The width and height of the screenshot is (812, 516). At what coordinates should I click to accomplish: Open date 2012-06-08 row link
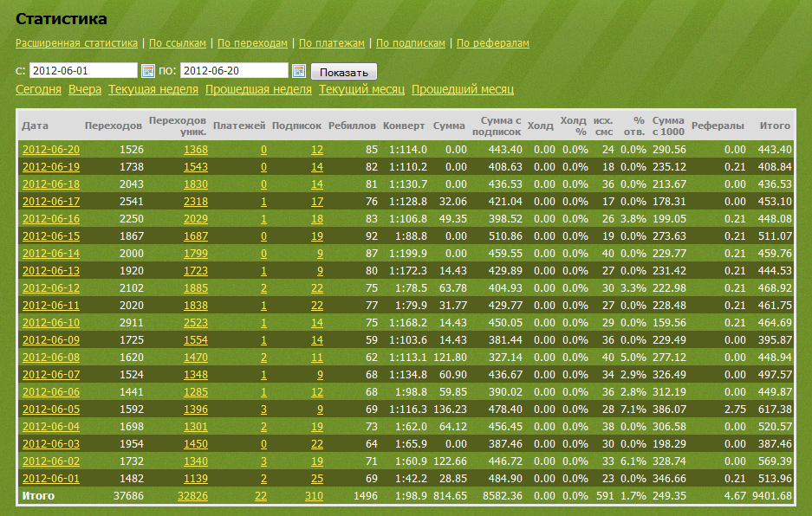click(51, 358)
